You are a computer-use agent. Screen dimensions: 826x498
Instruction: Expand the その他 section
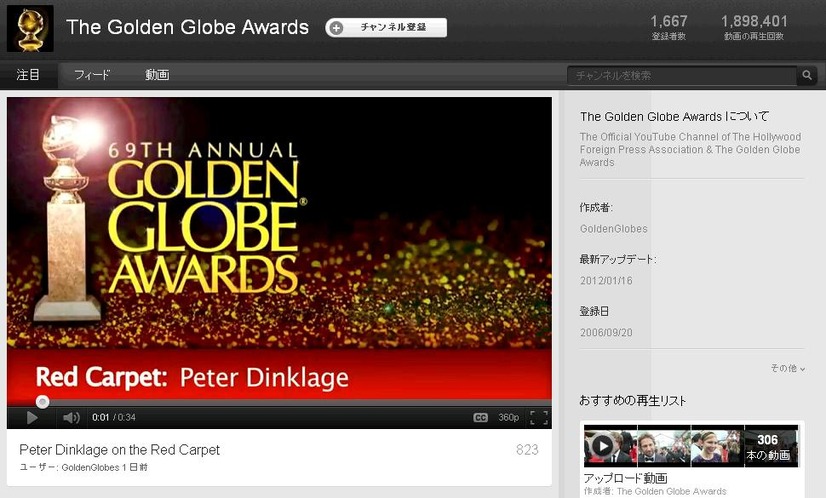788,368
